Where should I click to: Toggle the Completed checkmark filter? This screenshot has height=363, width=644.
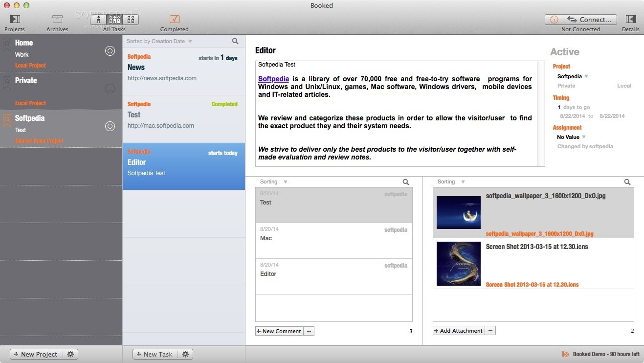pos(175,19)
